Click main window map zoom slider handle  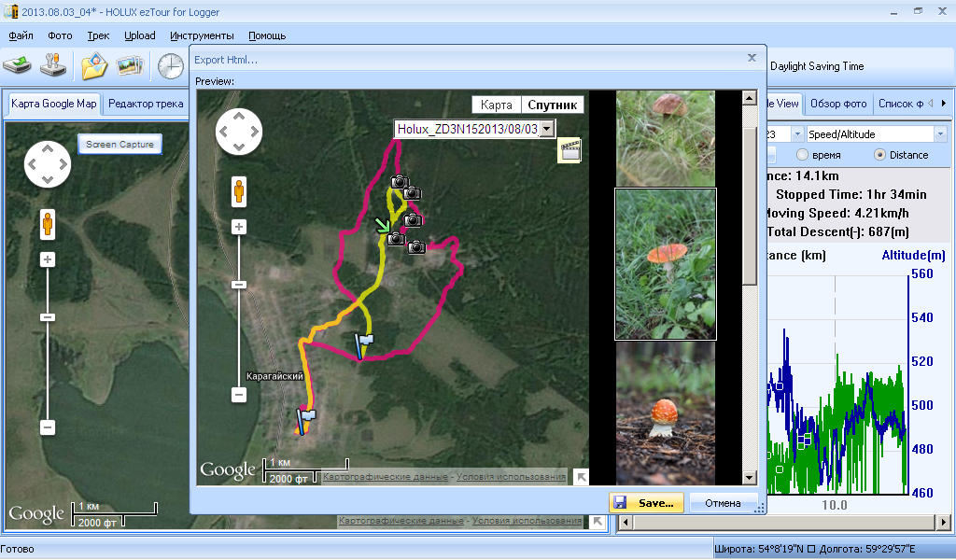pos(48,317)
